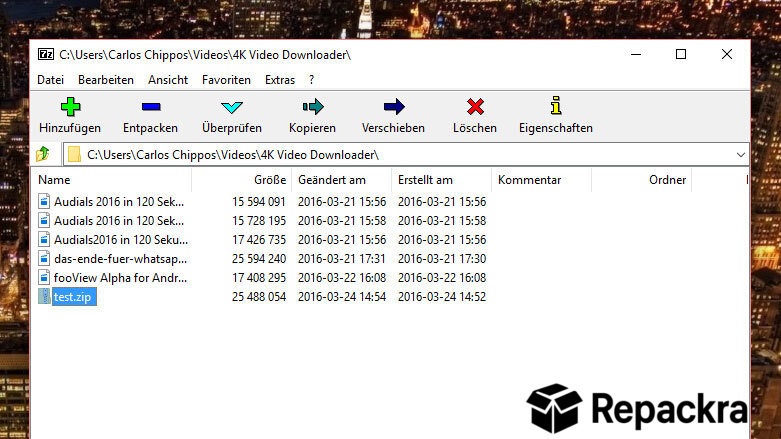Click modified date 2016-03-21 17:31
This screenshot has width=781, height=439.
tap(342, 259)
